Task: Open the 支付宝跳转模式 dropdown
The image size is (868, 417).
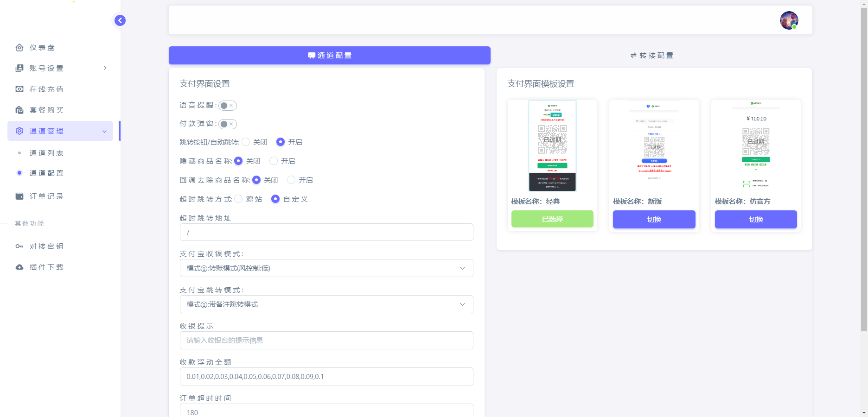Action: pos(326,304)
